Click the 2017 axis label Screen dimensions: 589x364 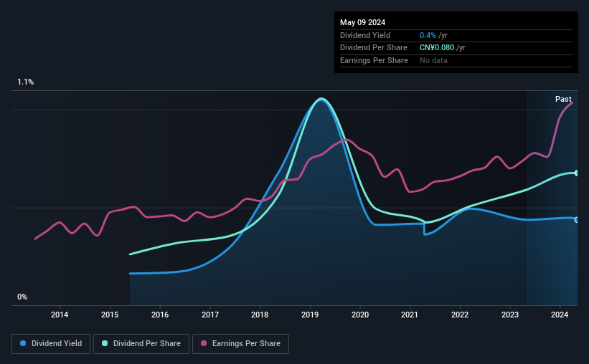pyautogui.click(x=210, y=315)
